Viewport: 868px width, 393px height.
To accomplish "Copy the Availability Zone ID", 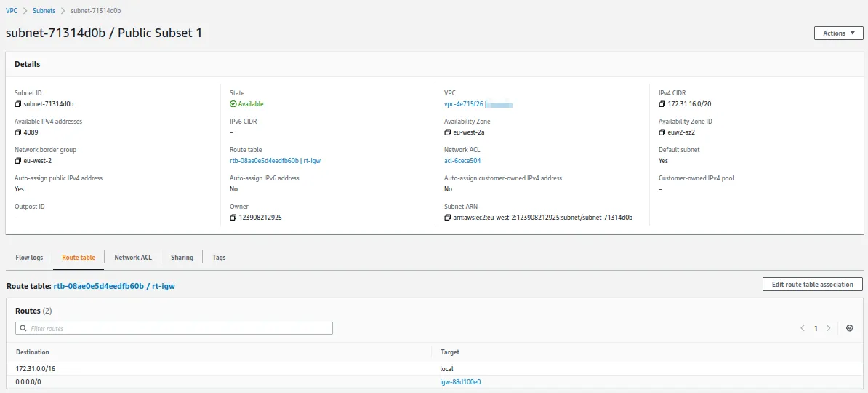I will (662, 132).
